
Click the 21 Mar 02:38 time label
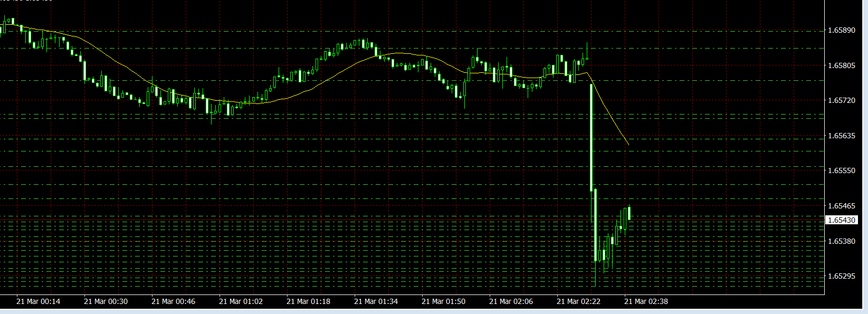[646, 301]
